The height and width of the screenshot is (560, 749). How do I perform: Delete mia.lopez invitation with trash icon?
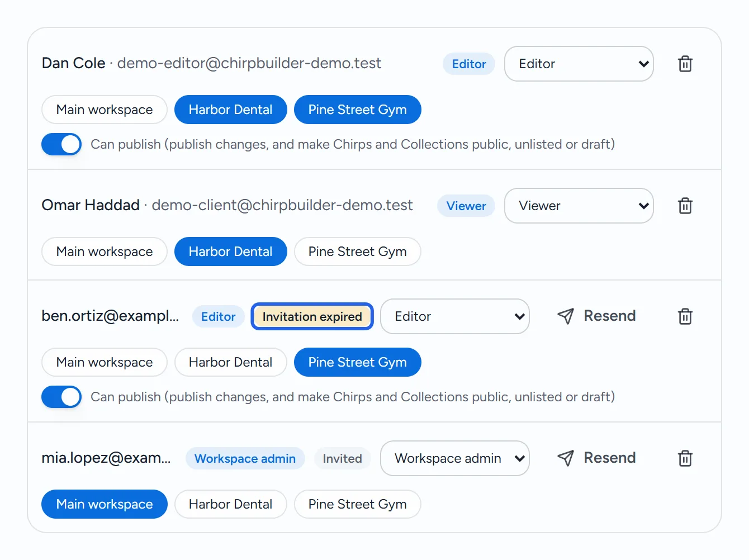pos(685,458)
